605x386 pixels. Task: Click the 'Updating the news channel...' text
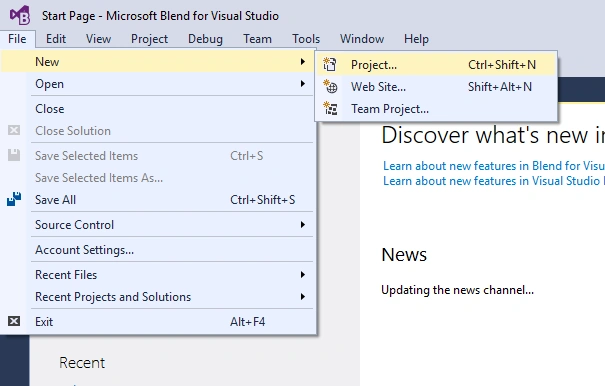458,290
